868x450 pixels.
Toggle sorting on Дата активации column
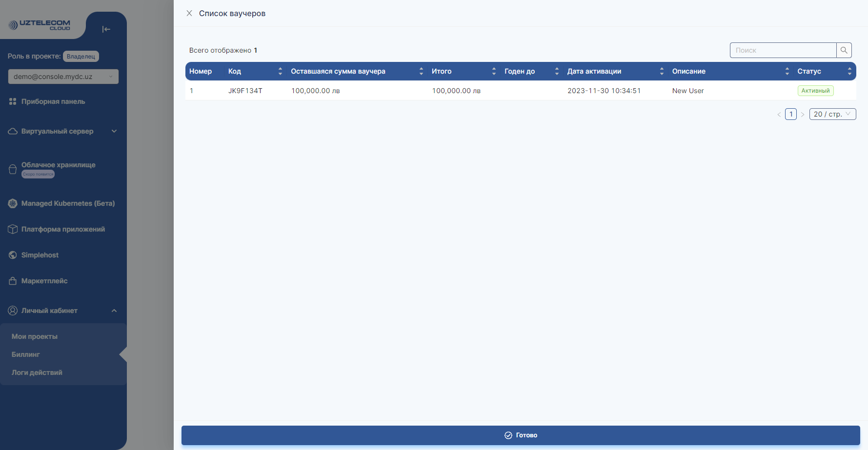pyautogui.click(x=662, y=71)
